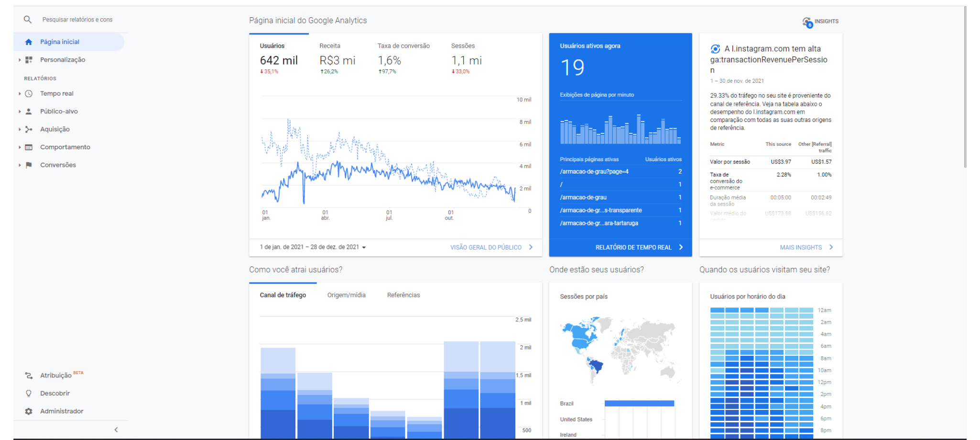Click active page /armacao-de-grau?page=4

click(621, 172)
